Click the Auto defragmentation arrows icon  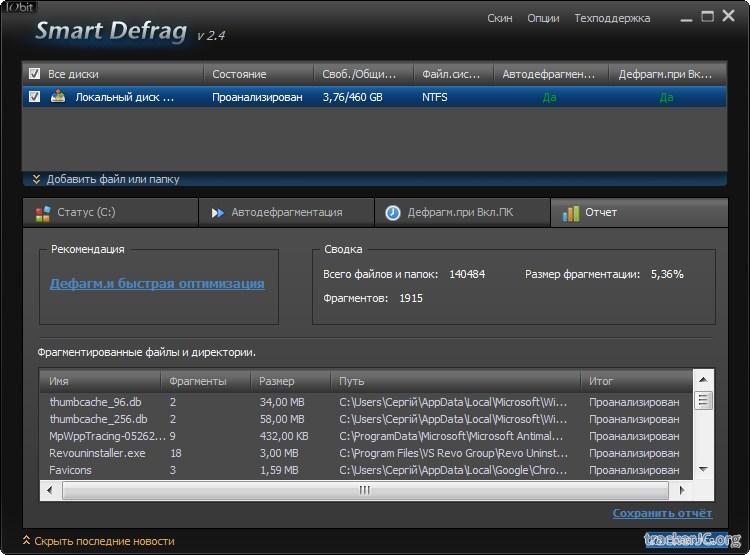217,213
